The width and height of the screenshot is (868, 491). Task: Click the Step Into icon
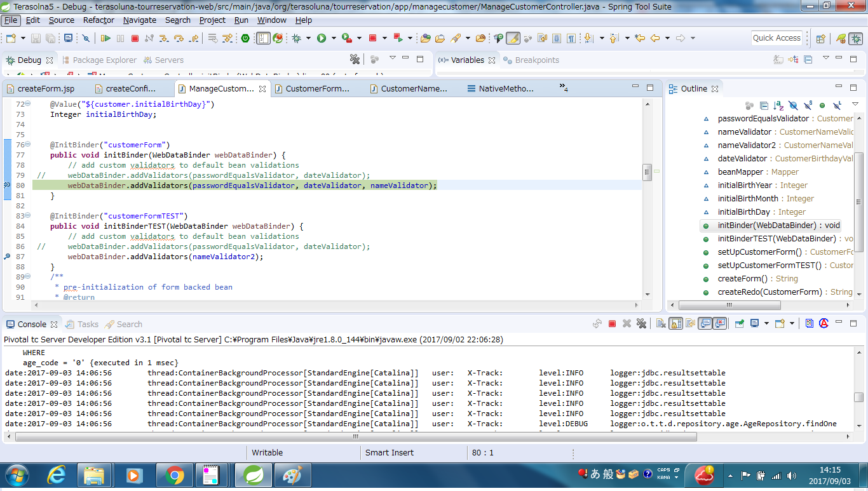[163, 38]
